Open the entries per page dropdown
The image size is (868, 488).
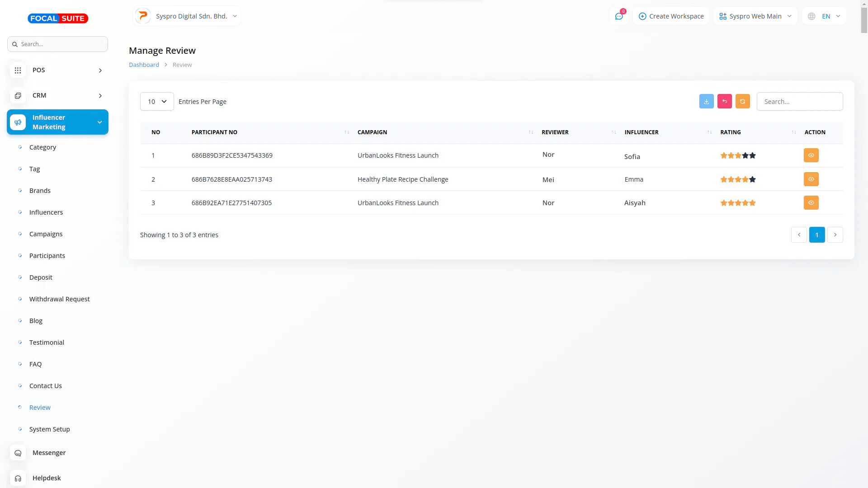point(157,102)
